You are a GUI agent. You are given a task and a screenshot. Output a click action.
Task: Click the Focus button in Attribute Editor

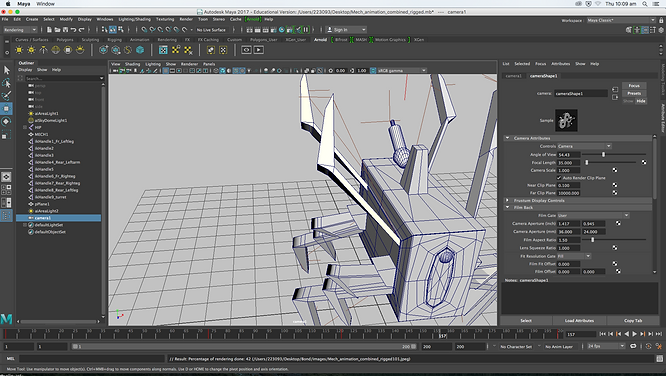point(634,85)
